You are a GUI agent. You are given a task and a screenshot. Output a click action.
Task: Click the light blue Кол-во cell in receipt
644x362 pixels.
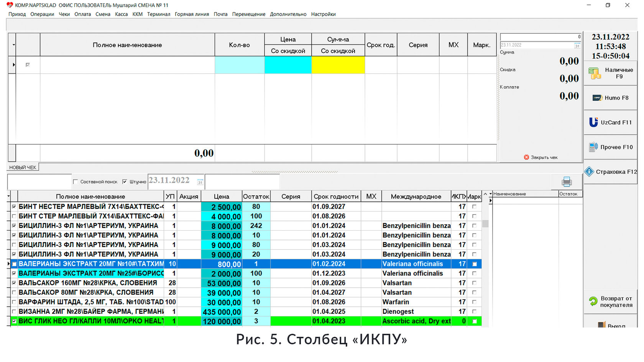[x=240, y=65]
